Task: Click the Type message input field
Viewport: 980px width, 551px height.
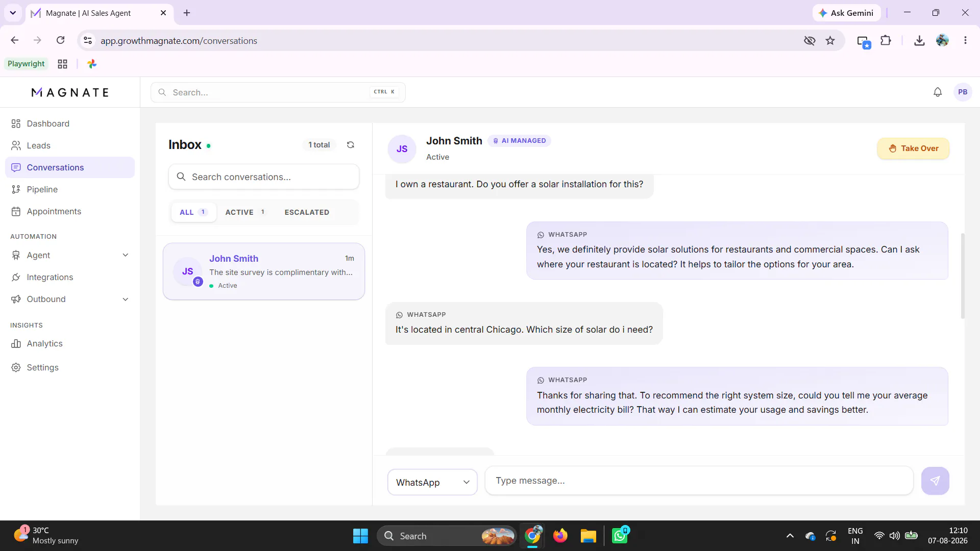Action: pyautogui.click(x=699, y=481)
